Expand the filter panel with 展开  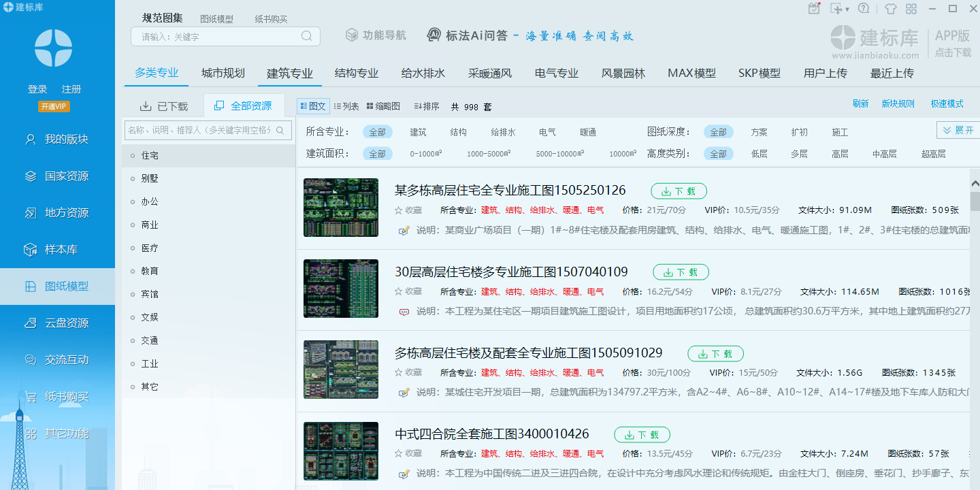(958, 130)
